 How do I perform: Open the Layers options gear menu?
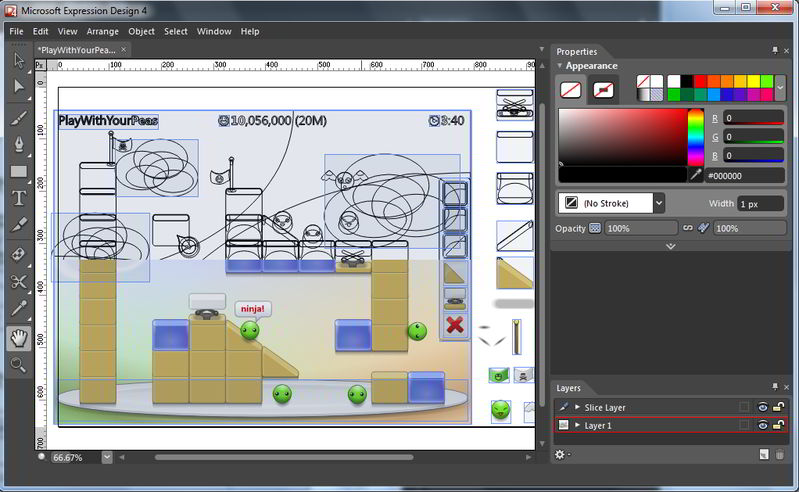[x=562, y=454]
